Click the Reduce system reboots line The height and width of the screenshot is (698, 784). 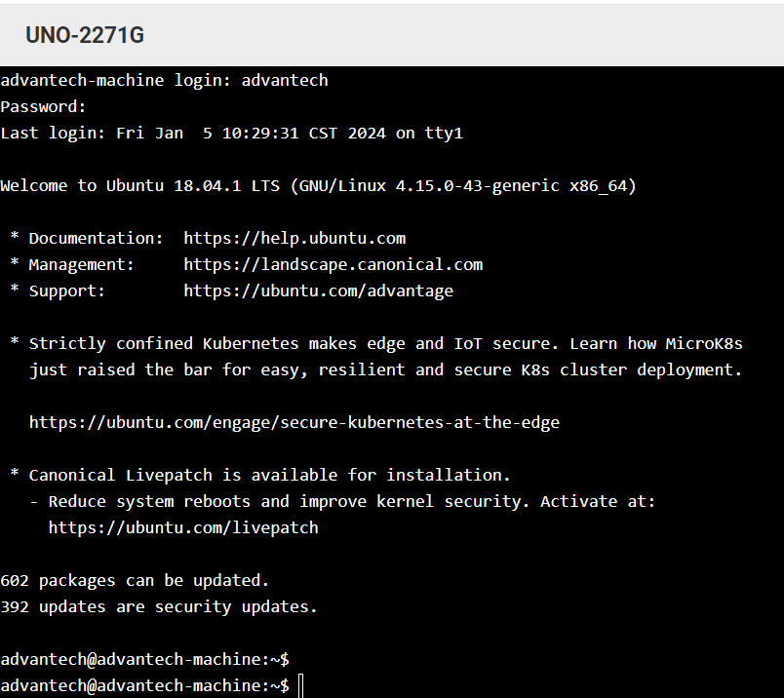click(x=351, y=501)
